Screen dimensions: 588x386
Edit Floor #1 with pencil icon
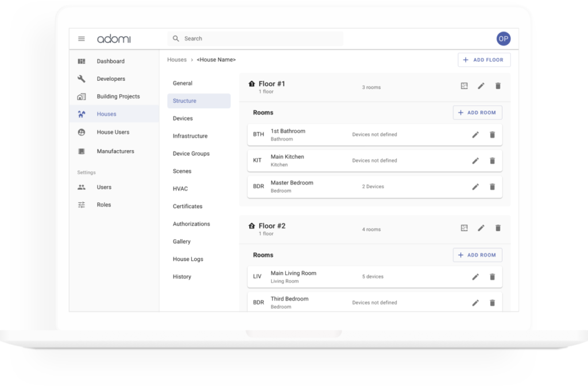pyautogui.click(x=481, y=85)
